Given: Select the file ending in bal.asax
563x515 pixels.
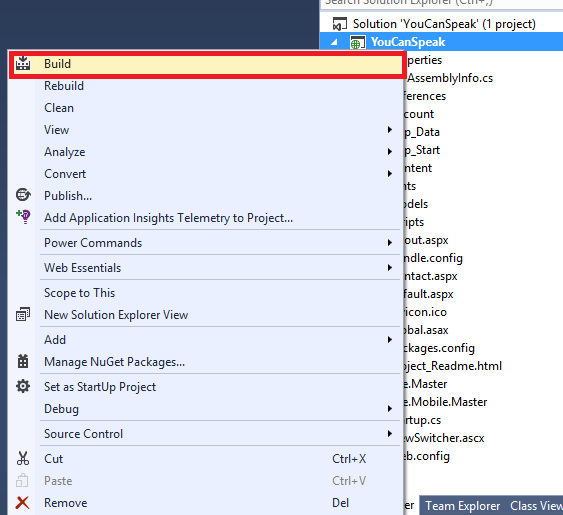Looking at the screenshot, I should click(426, 330).
